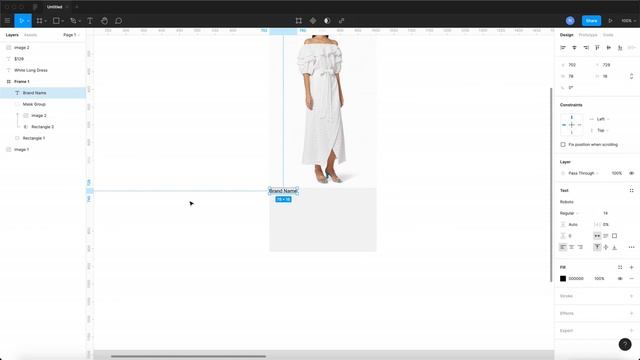This screenshot has width=640, height=360.
Task: Choose Fixed size text resizing
Action: 614,236
